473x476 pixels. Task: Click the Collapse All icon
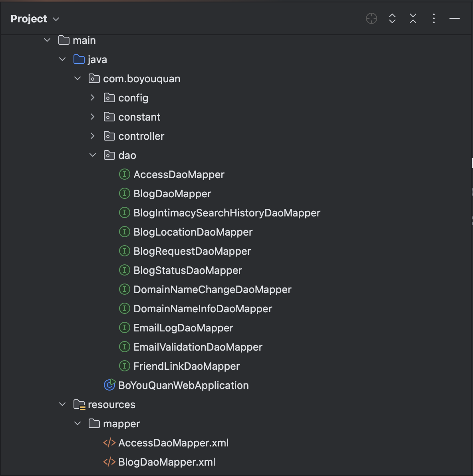click(x=413, y=18)
